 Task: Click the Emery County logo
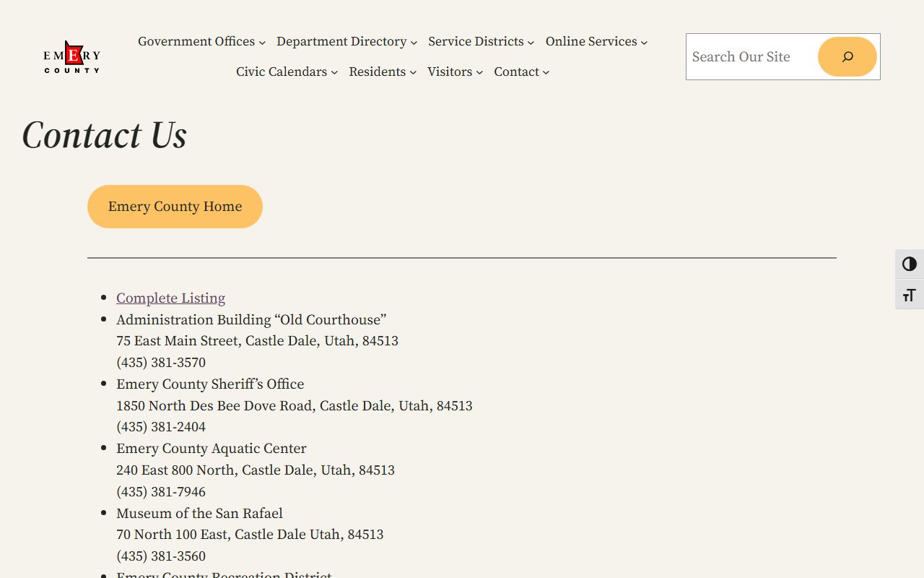(71, 57)
